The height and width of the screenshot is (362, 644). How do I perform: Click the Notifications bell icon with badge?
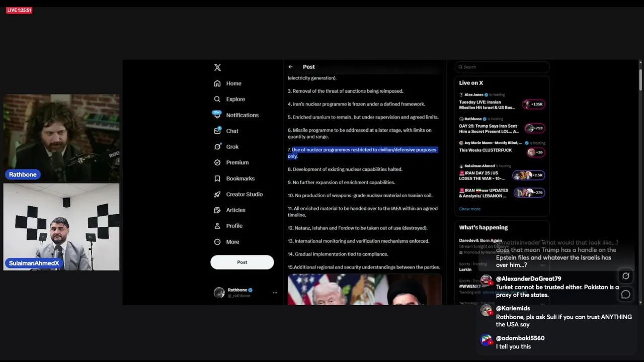click(217, 114)
